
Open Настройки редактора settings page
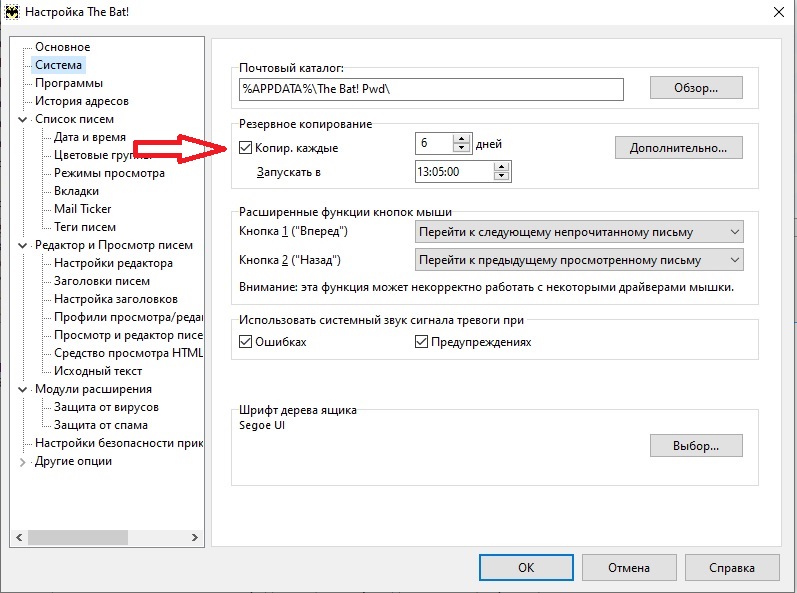pyautogui.click(x=113, y=263)
